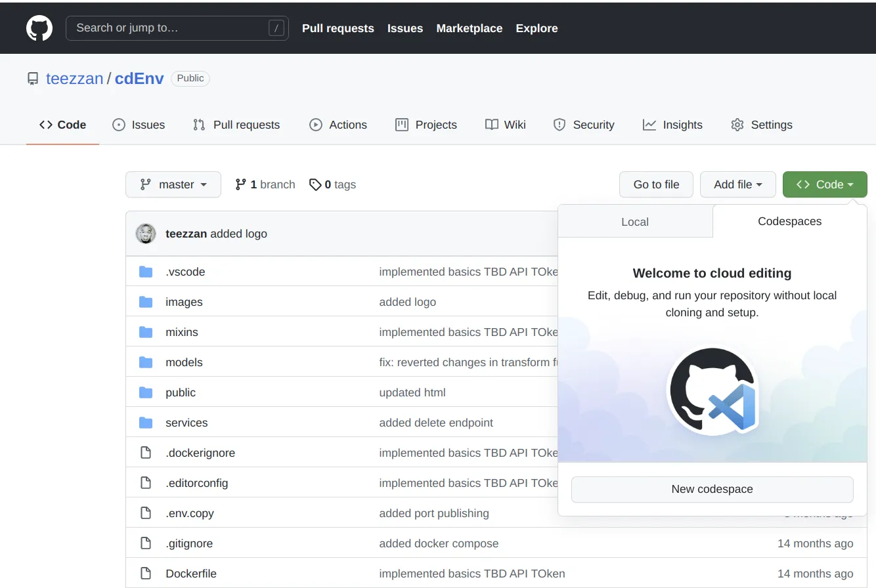This screenshot has height=588, width=876.
Task: Click the Go to file button
Action: point(656,184)
